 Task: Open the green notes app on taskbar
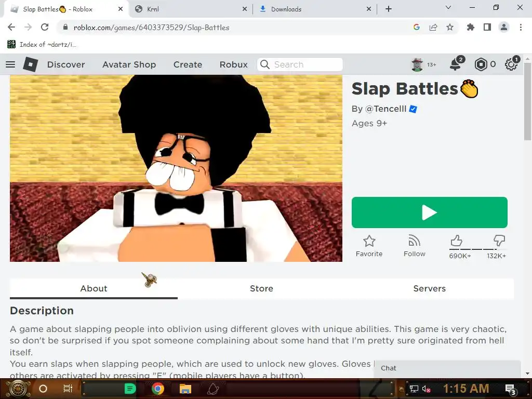tap(130, 389)
